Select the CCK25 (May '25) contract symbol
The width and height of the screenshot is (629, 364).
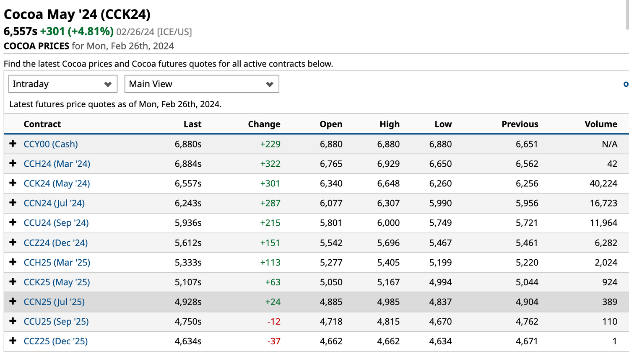tap(57, 282)
